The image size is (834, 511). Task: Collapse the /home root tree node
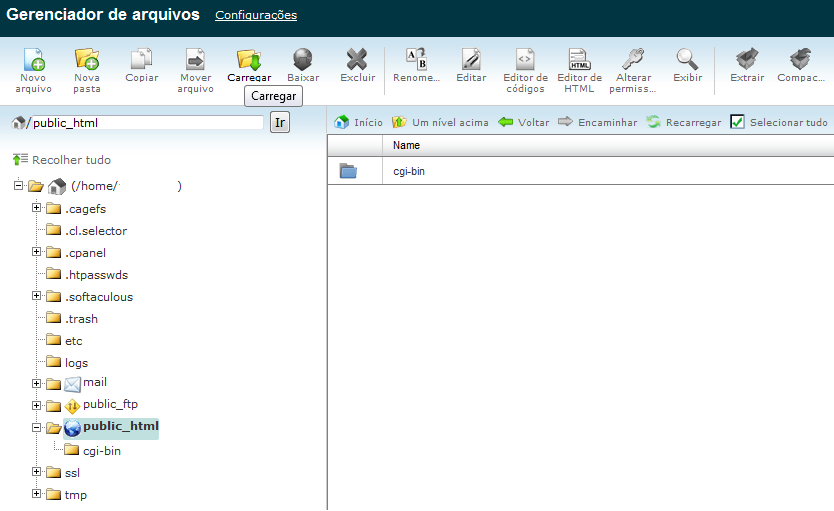19,185
